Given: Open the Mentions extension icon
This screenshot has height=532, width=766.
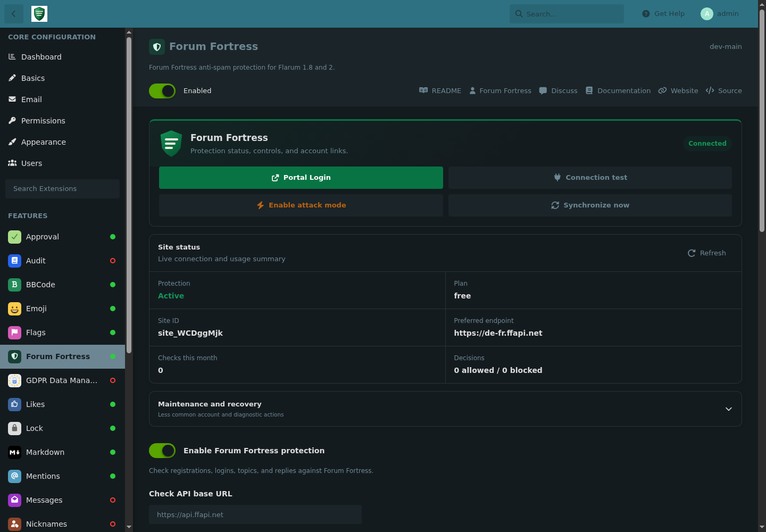Looking at the screenshot, I should point(14,476).
